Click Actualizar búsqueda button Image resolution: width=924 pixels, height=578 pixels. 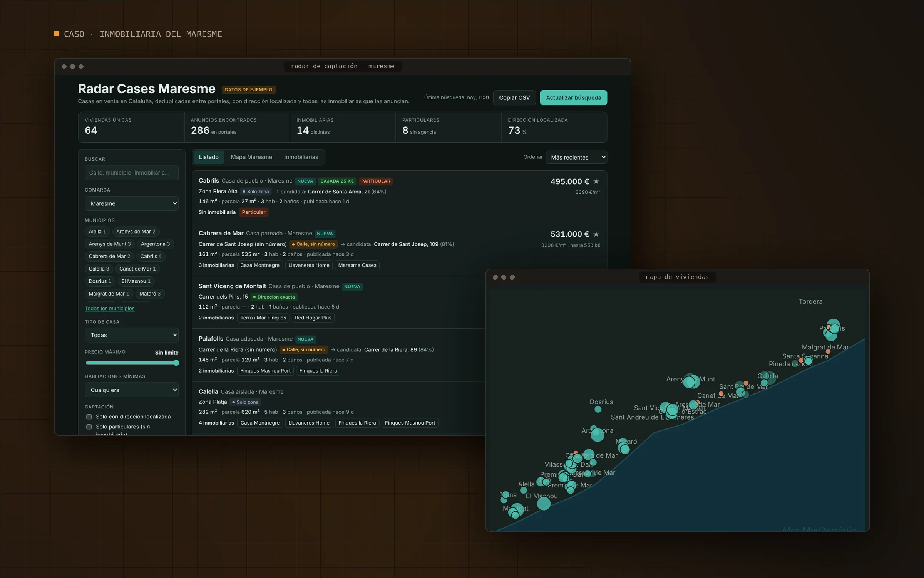(x=573, y=97)
